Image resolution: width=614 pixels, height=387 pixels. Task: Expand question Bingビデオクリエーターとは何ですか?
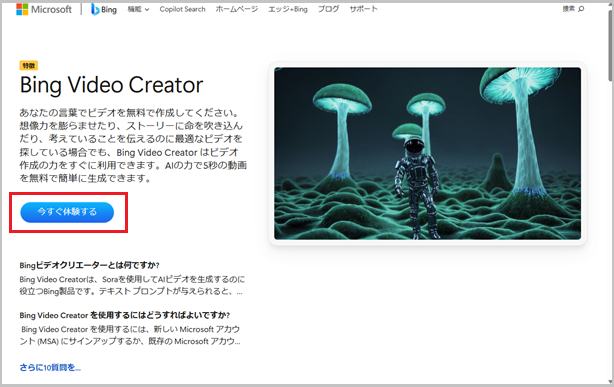point(89,265)
